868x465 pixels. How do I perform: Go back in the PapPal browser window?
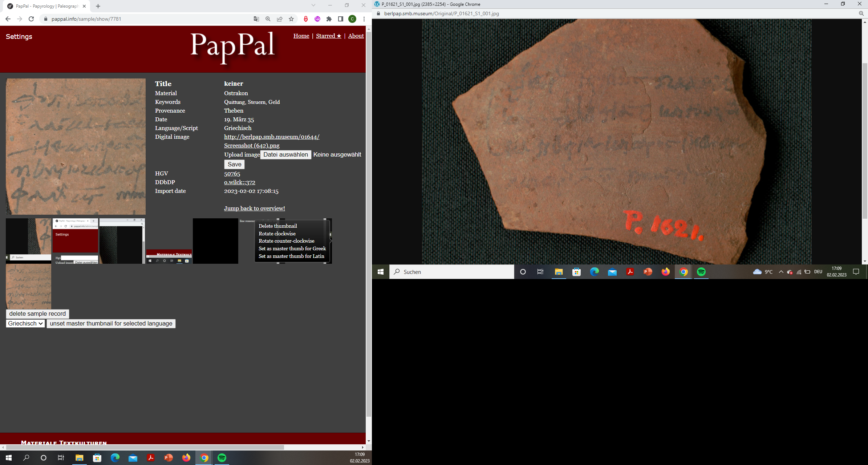point(8,19)
